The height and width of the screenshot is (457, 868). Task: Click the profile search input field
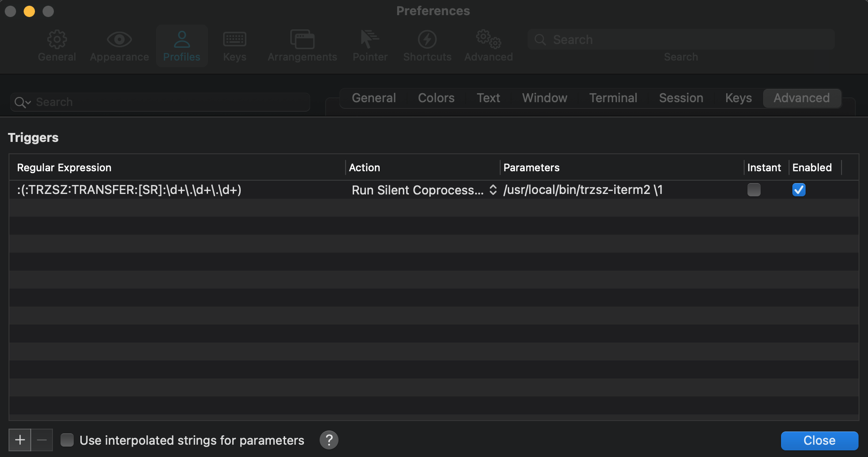[142, 102]
